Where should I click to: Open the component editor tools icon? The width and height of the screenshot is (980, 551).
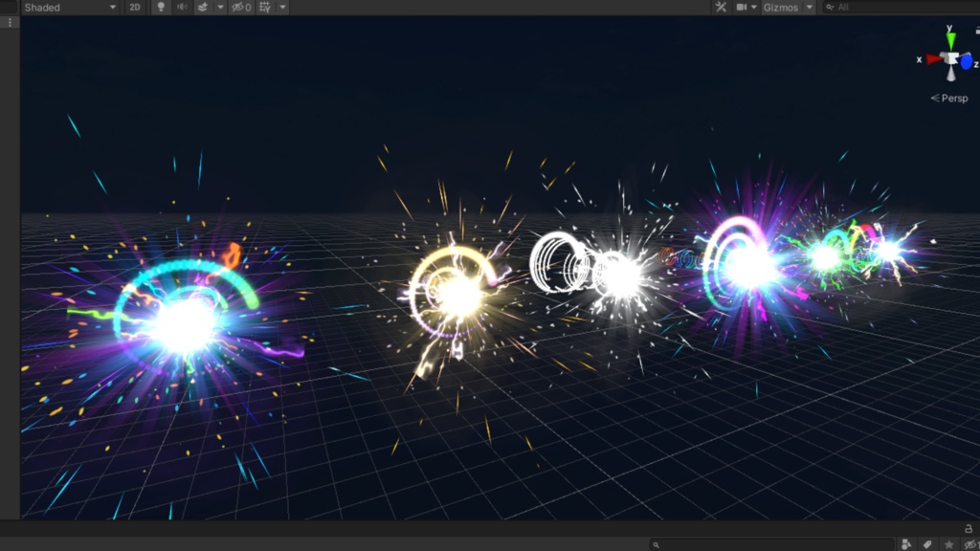tap(721, 8)
